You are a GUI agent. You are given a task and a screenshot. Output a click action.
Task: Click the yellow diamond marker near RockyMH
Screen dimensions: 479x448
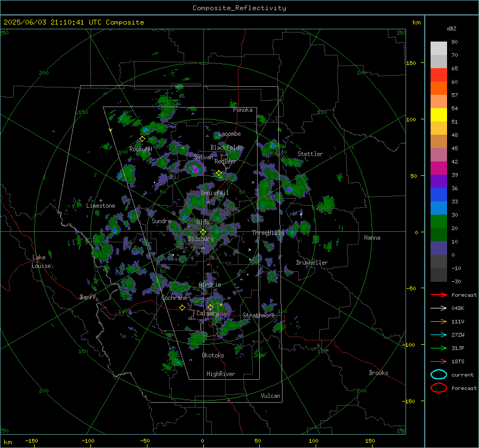[142, 139]
